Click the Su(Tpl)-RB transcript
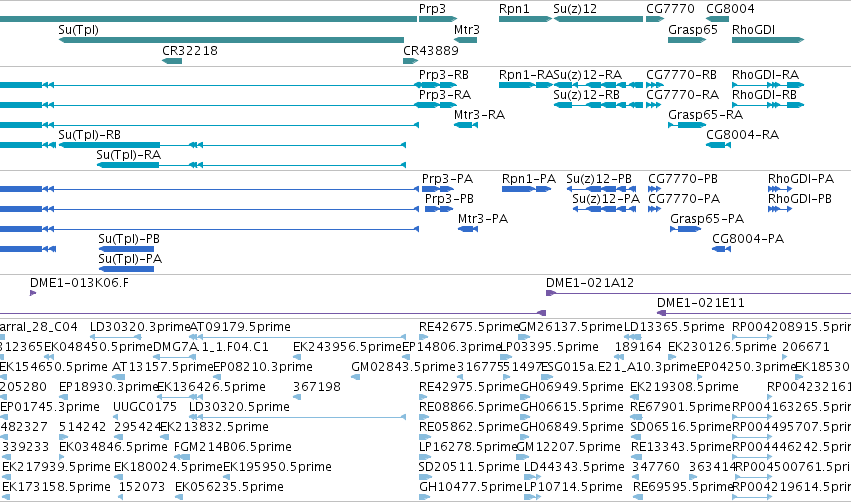 (232, 145)
